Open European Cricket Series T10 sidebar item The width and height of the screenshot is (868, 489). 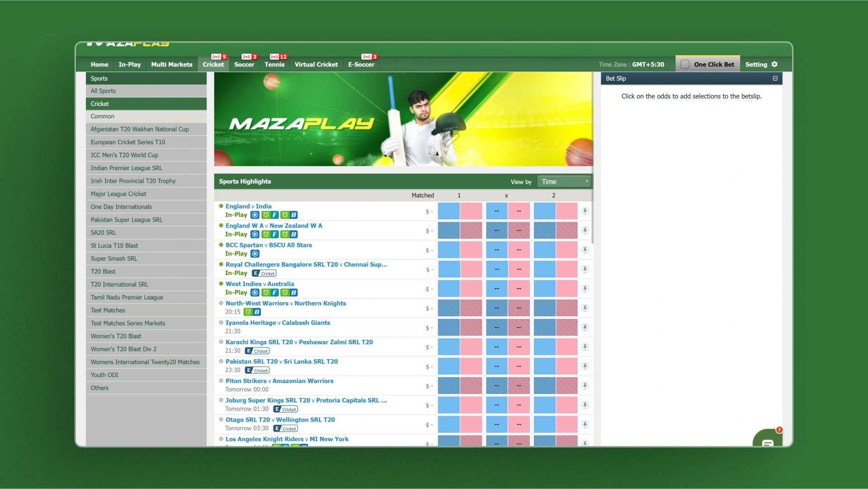146,142
